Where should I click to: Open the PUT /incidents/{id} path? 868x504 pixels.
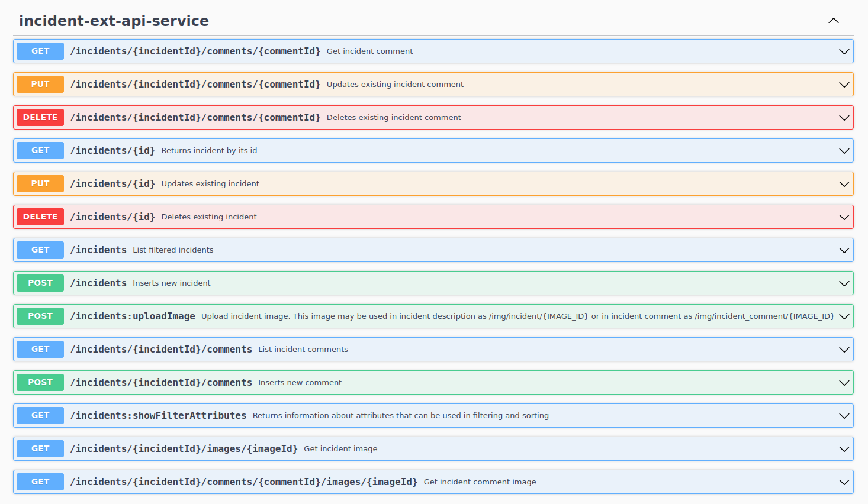pyautogui.click(x=112, y=184)
